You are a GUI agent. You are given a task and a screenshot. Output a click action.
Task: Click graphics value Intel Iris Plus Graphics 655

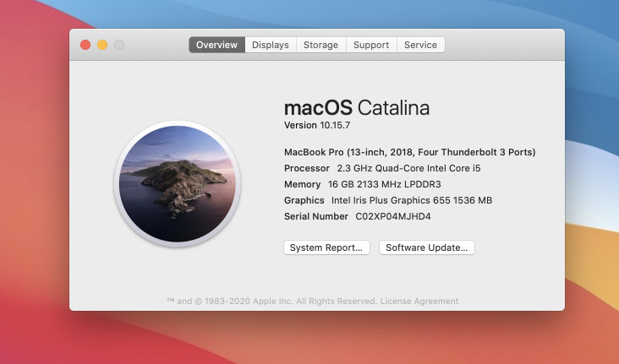pyautogui.click(x=412, y=200)
